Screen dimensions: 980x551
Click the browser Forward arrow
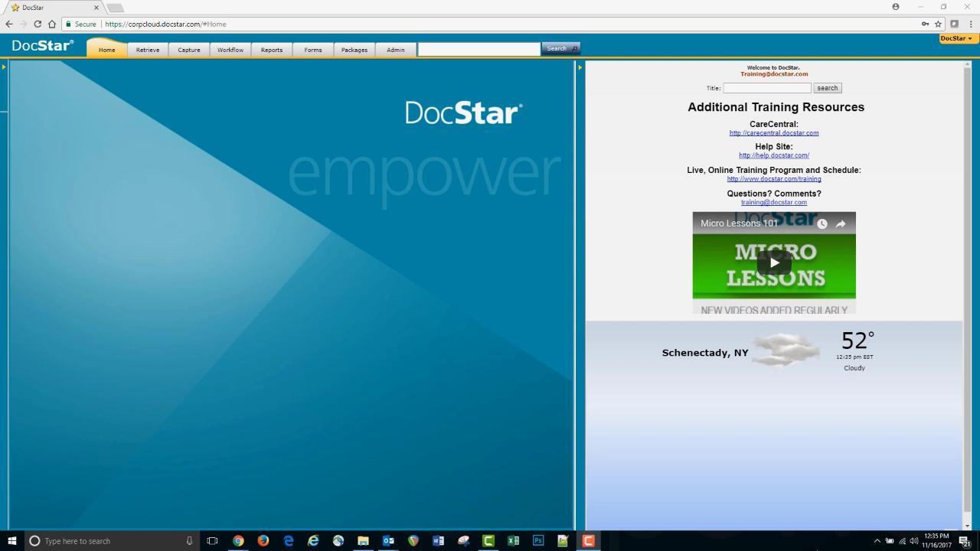[23, 24]
